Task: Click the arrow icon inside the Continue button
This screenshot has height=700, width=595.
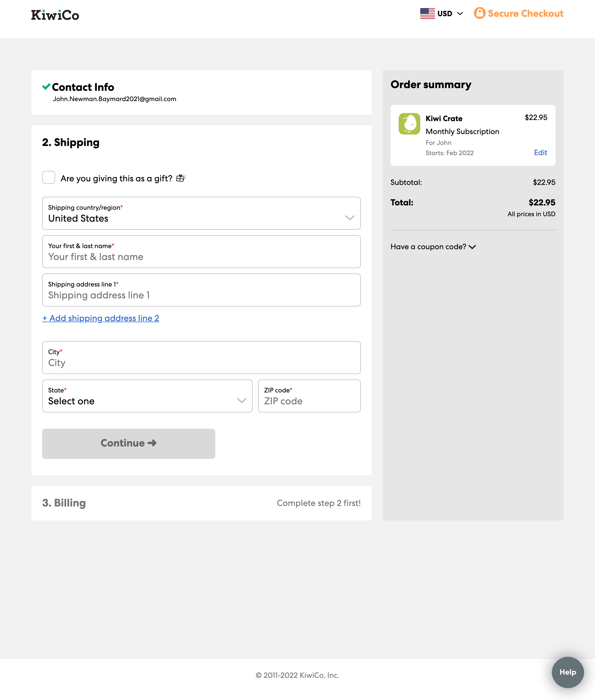Action: (x=153, y=443)
